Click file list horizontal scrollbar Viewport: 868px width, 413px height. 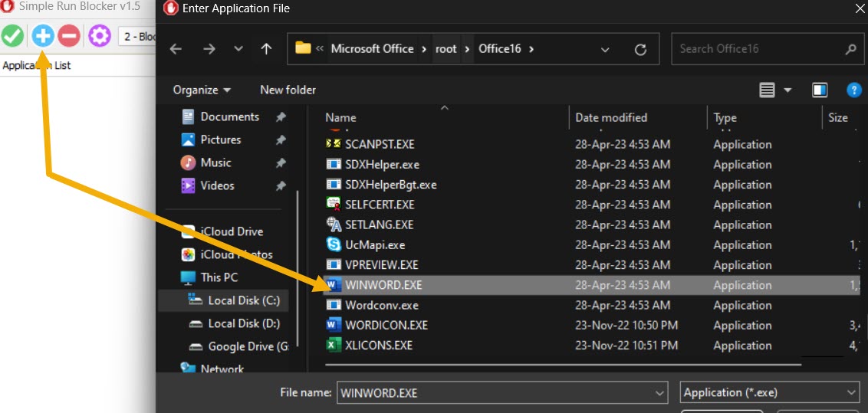point(563,365)
